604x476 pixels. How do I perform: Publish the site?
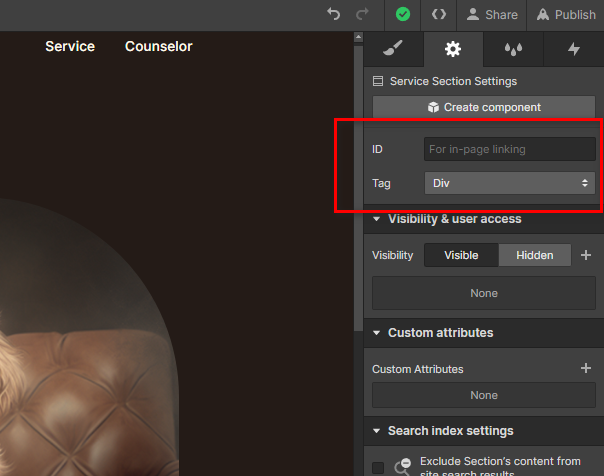click(566, 15)
